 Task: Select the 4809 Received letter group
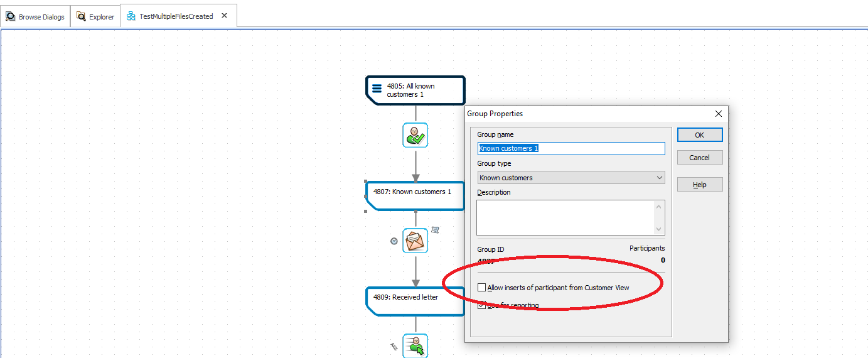(x=415, y=301)
